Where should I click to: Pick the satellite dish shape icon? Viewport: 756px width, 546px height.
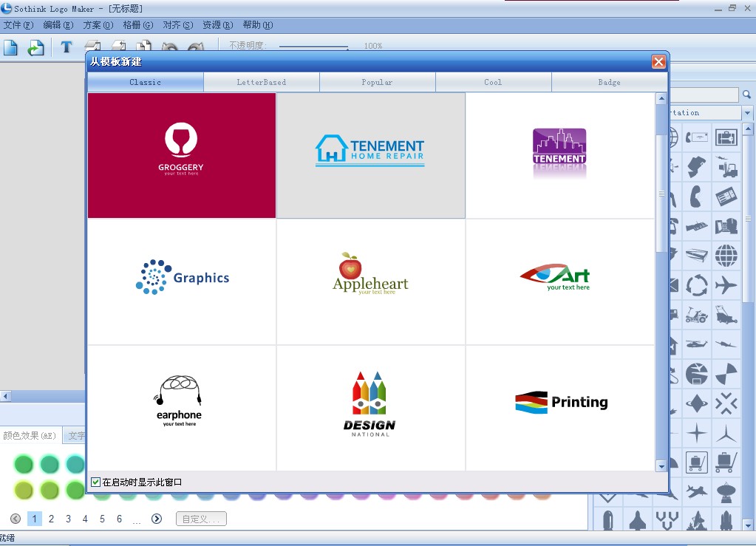pyautogui.click(x=726, y=493)
